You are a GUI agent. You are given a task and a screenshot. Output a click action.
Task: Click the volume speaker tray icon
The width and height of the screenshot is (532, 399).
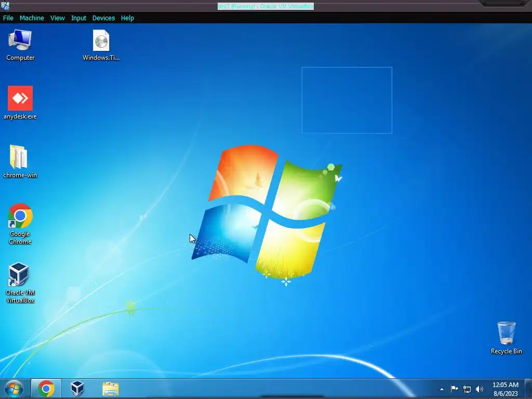[480, 389]
